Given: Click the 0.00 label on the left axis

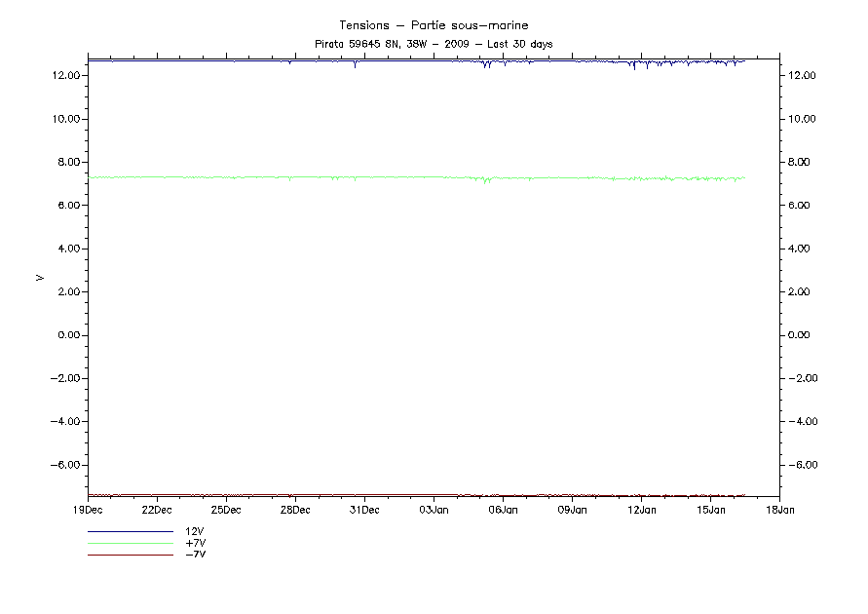Looking at the screenshot, I should pyautogui.click(x=67, y=335).
